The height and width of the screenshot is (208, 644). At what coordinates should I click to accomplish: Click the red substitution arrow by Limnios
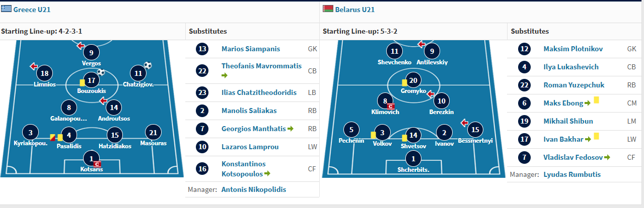click(x=34, y=66)
